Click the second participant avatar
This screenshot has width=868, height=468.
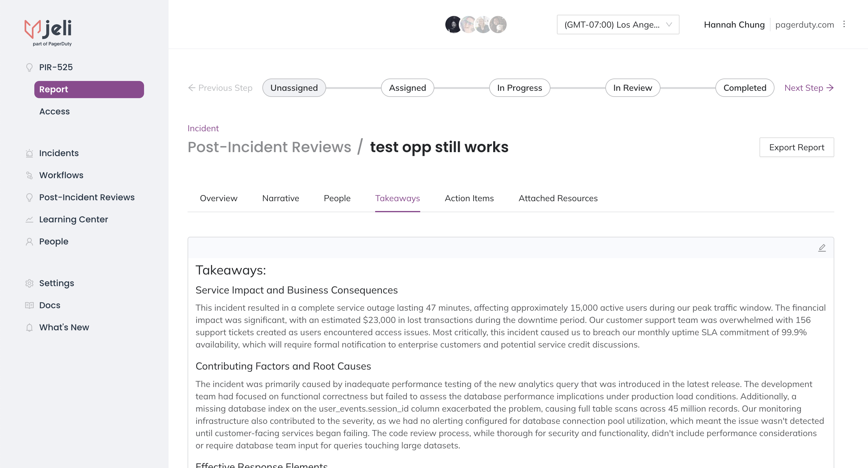click(x=468, y=24)
